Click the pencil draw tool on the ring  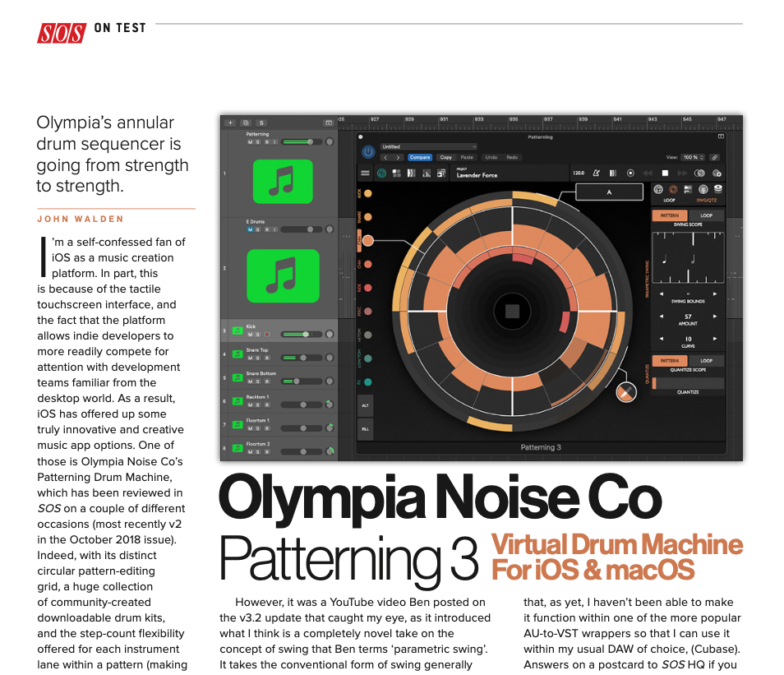pos(626,392)
